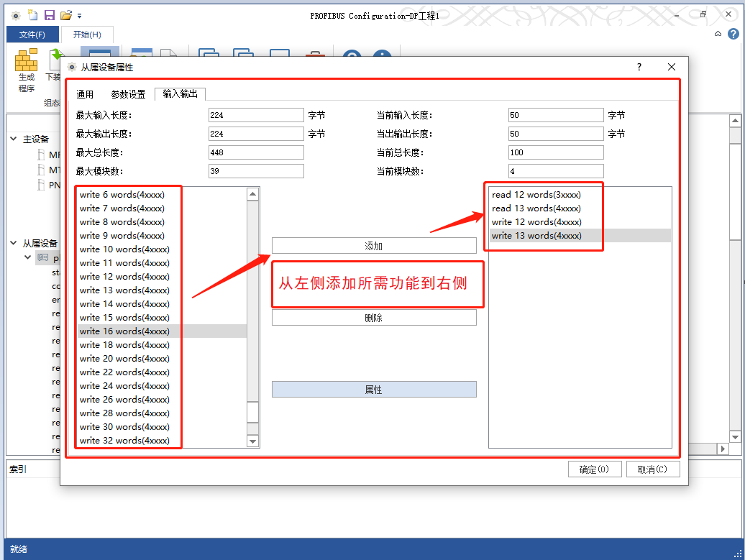Image resolution: width=745 pixels, height=560 pixels.
Task: Collapse the ribbon with the chevron icon
Action: 717,34
